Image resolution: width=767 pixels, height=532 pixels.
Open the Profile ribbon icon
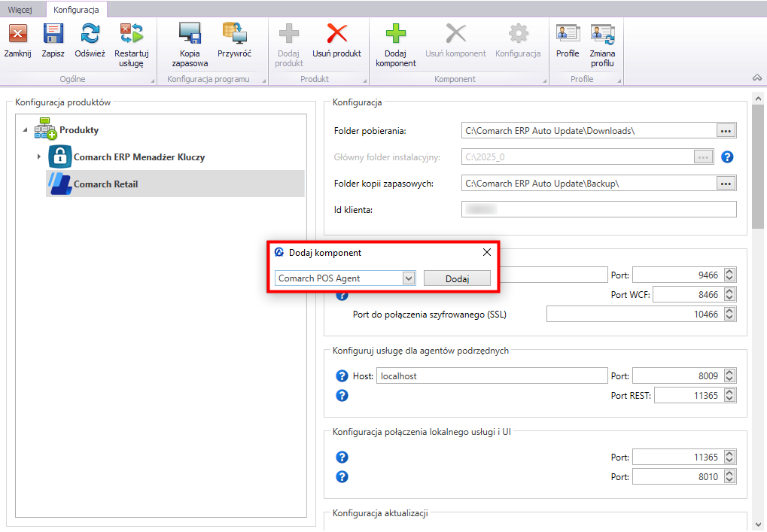tap(568, 34)
